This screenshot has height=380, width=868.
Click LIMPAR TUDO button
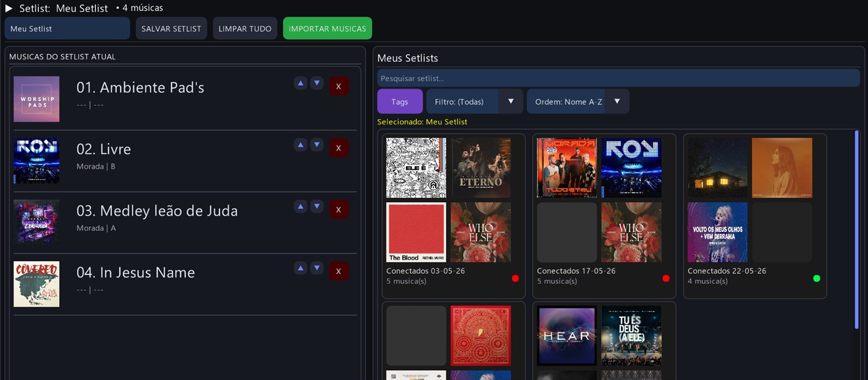pos(245,29)
